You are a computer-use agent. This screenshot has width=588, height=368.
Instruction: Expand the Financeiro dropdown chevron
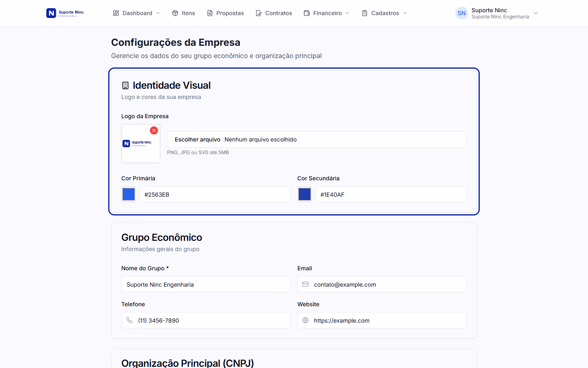pos(347,13)
